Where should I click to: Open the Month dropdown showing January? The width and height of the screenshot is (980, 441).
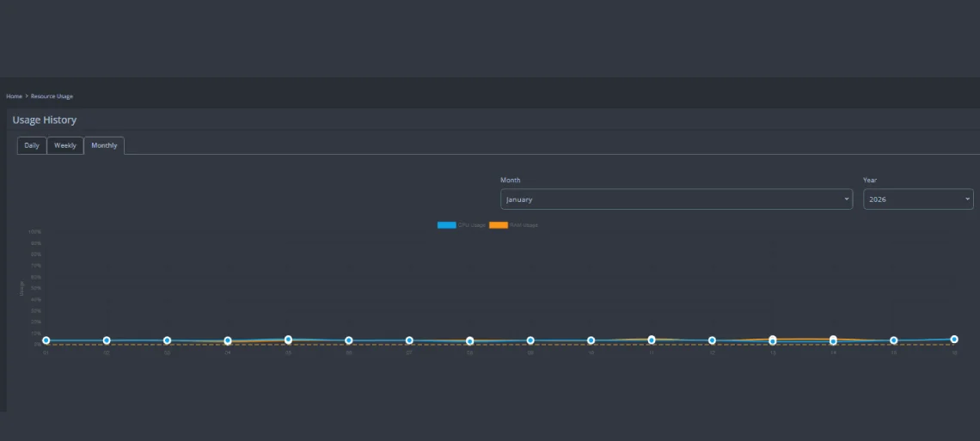point(677,199)
